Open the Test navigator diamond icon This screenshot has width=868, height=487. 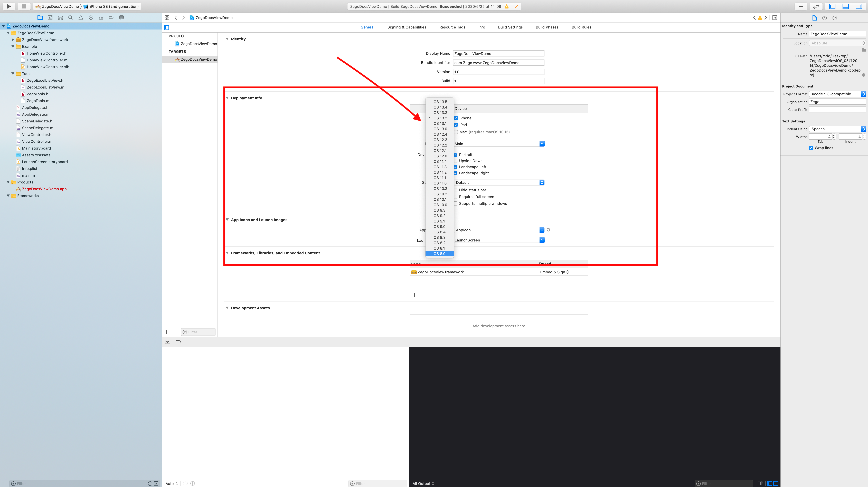click(x=91, y=17)
